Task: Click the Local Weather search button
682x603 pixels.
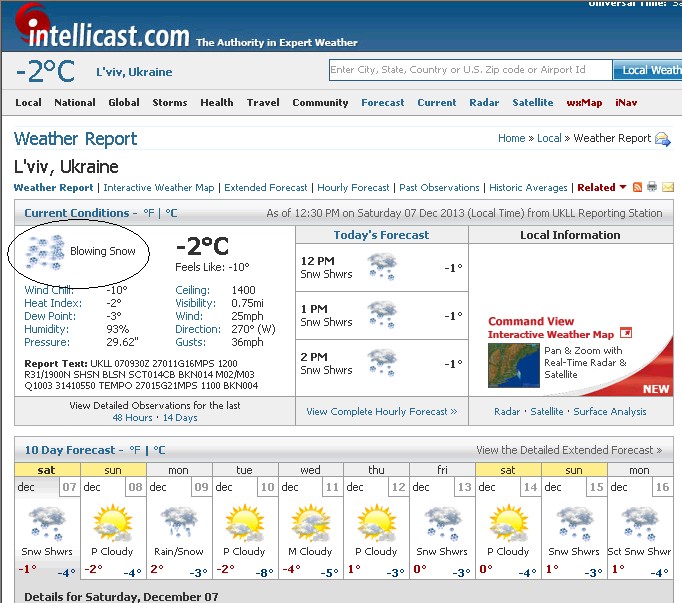Action: 650,70
